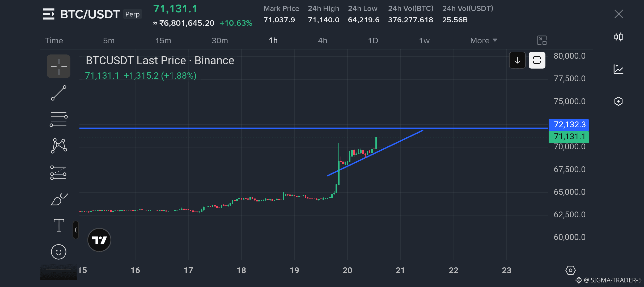Click the BTCUSDT Last Price Binance title

[x=160, y=61]
